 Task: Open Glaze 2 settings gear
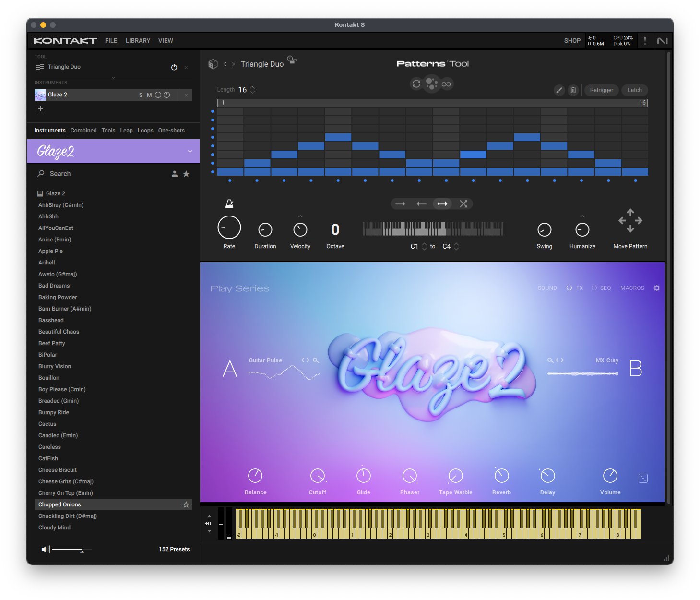coord(657,288)
